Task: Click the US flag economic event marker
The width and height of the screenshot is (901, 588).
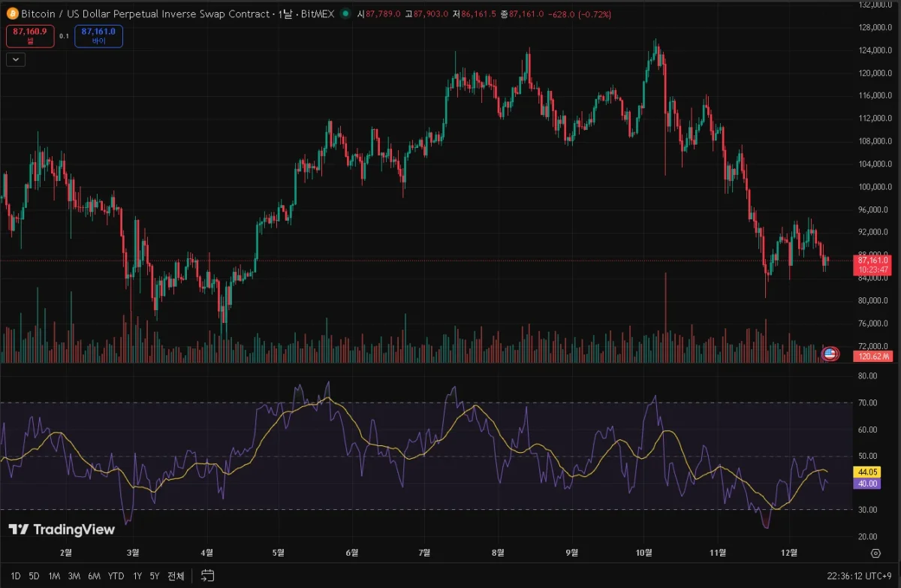Action: pos(830,353)
